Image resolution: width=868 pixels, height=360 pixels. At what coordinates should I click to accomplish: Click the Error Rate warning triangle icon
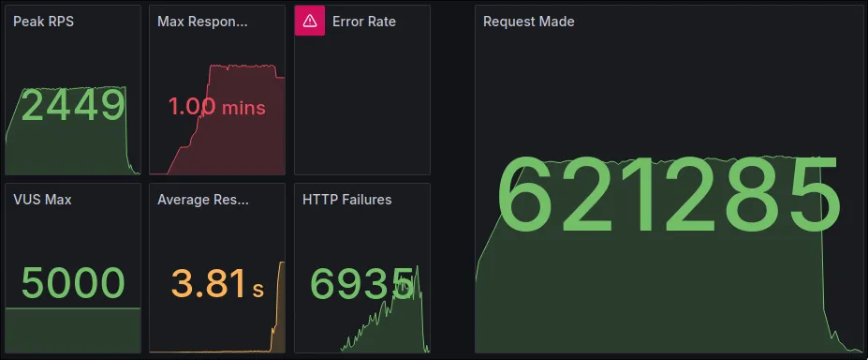click(309, 21)
